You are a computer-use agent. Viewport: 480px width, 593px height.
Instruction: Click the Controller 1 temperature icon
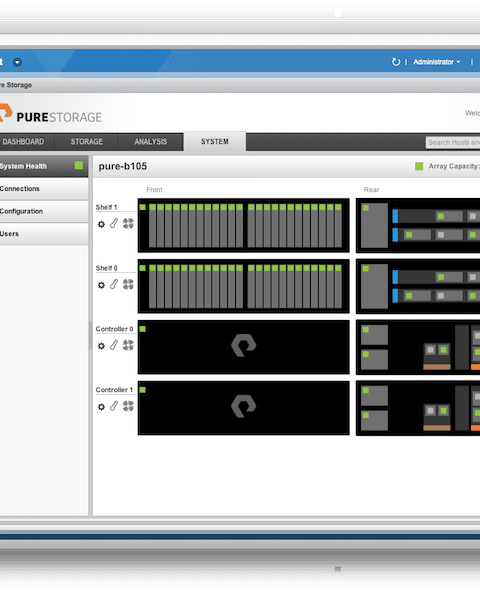click(114, 406)
